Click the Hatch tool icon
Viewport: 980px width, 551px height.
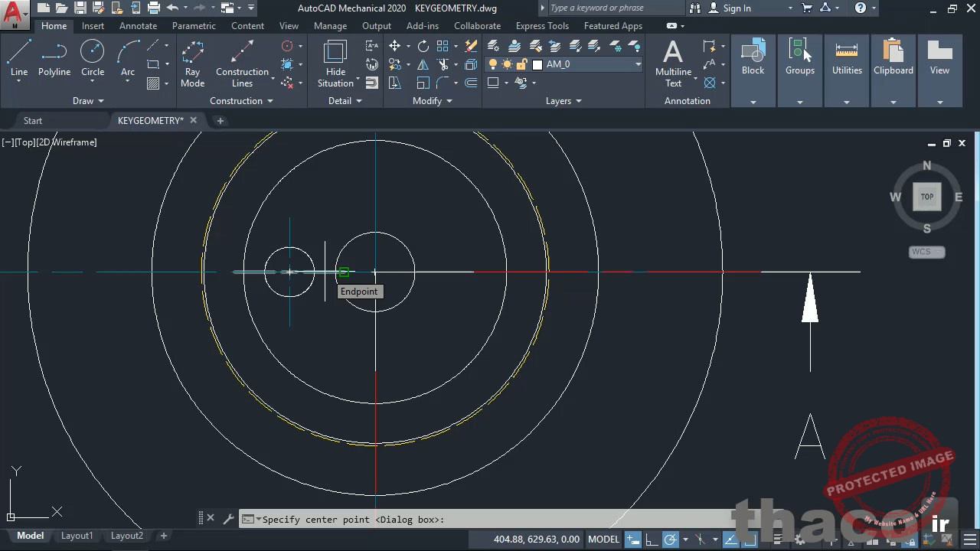153,83
